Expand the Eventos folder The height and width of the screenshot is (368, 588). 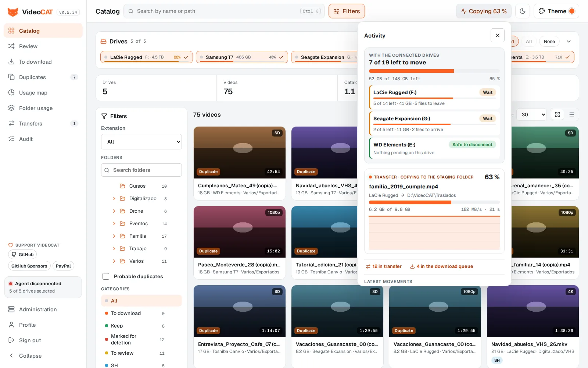click(114, 224)
